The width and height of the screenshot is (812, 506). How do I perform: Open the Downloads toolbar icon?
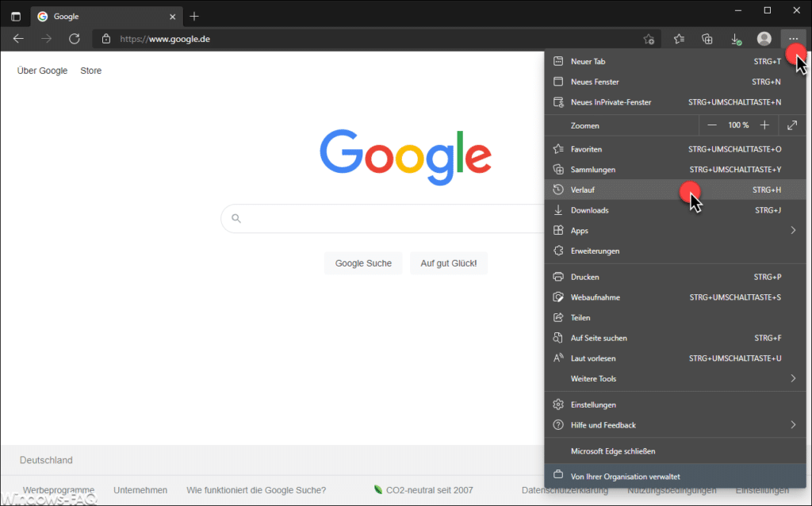(x=735, y=39)
